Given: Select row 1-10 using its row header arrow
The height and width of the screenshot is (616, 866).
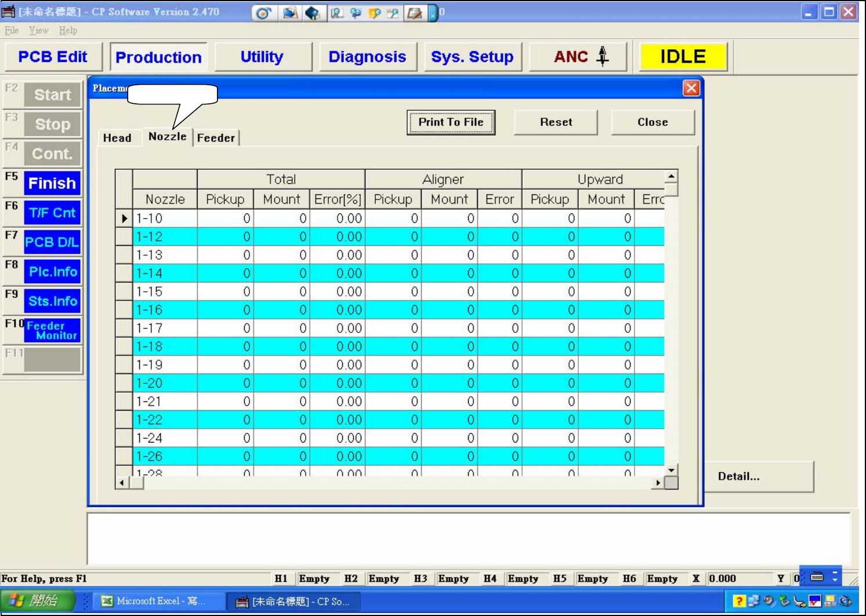Looking at the screenshot, I should 124,219.
